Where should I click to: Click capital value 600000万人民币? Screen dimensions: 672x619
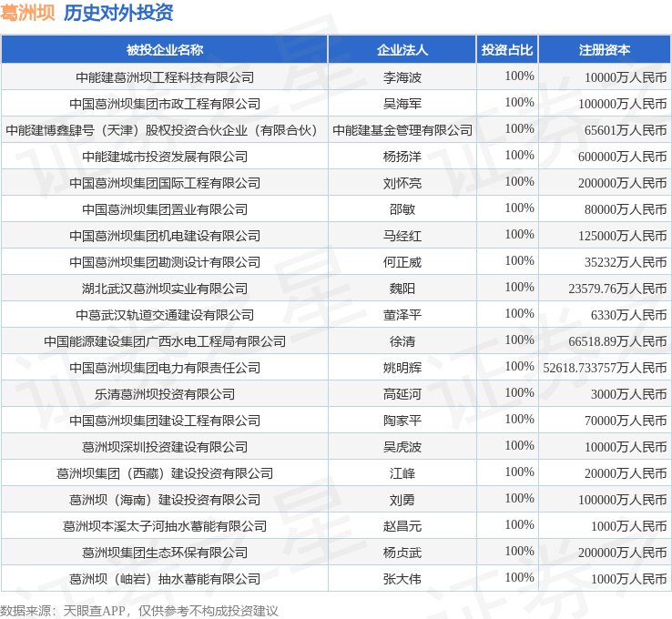(623, 157)
